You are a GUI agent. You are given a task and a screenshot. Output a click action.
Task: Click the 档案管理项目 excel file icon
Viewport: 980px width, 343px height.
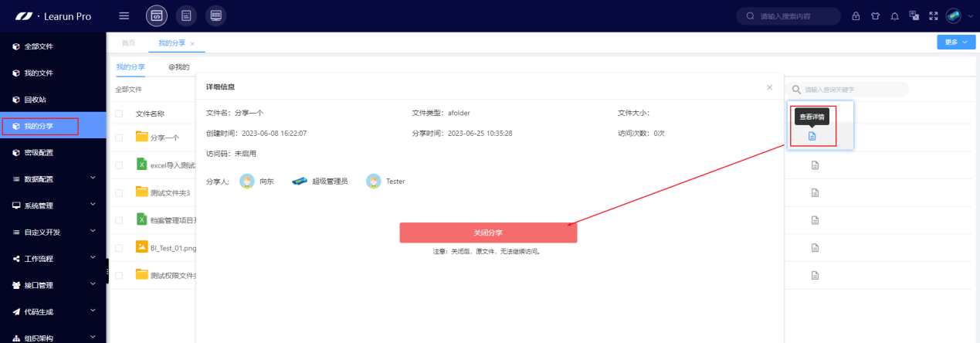pos(141,219)
